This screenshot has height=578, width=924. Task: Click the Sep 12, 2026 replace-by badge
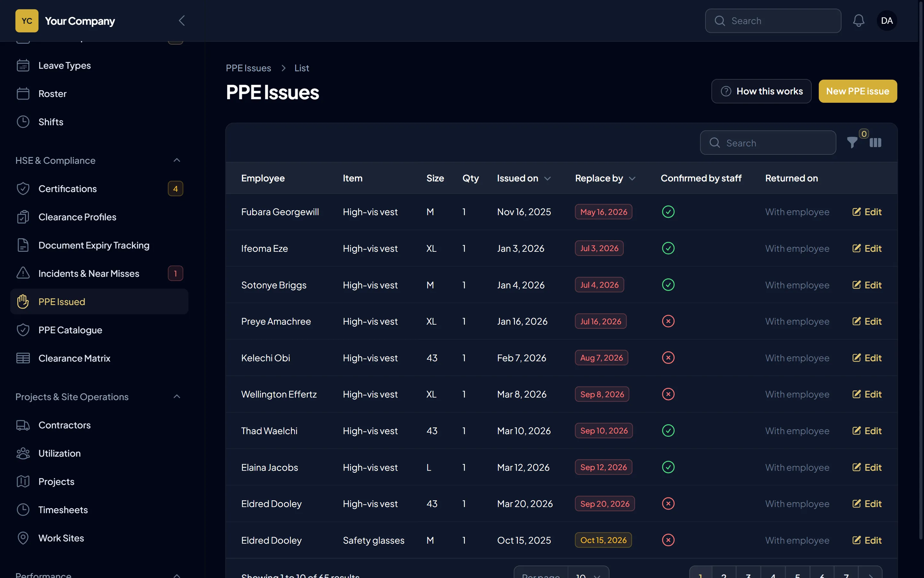pyautogui.click(x=603, y=467)
